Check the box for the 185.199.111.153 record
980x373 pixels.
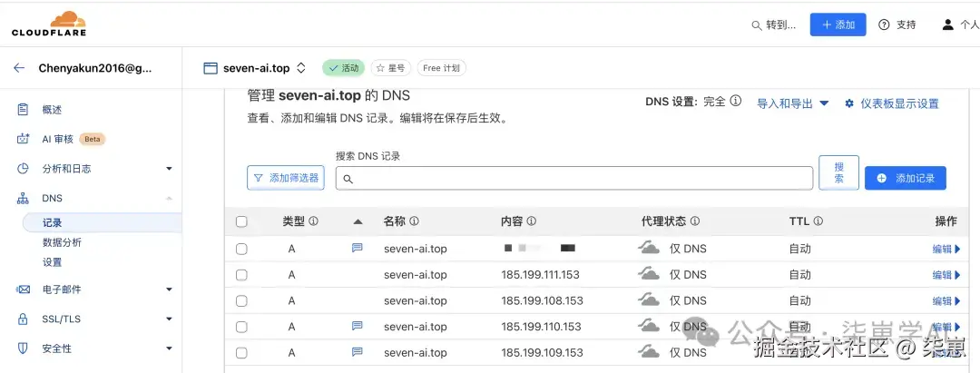pos(241,274)
